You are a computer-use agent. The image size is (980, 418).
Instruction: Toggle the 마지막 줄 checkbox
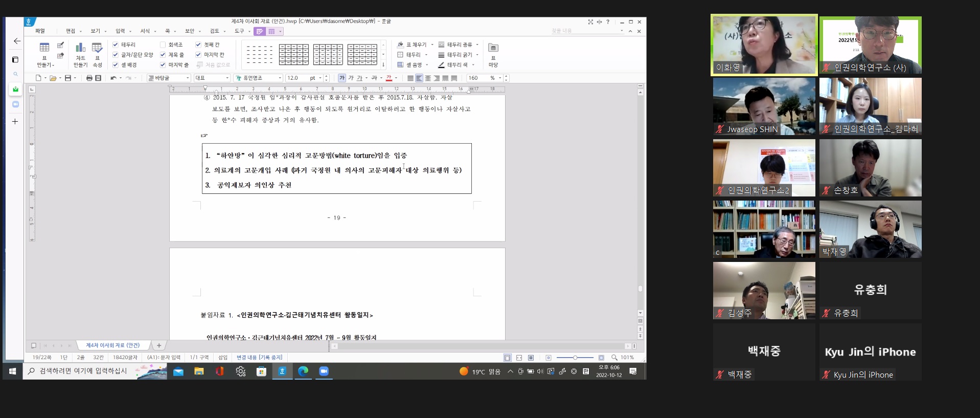point(163,65)
